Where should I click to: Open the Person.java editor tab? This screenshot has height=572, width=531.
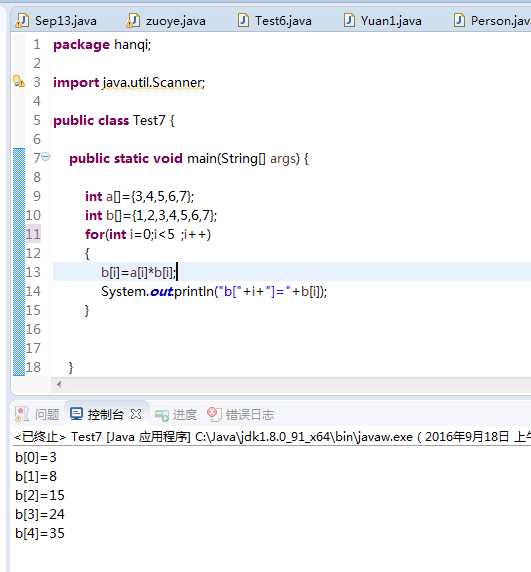click(x=491, y=21)
